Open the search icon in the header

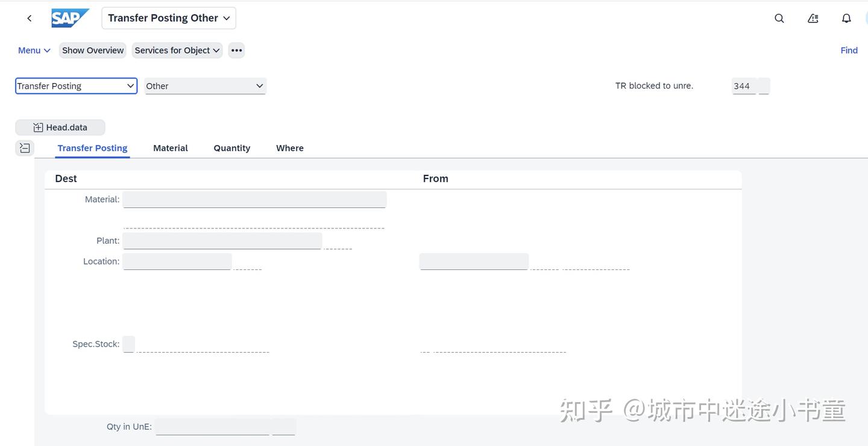pos(779,18)
